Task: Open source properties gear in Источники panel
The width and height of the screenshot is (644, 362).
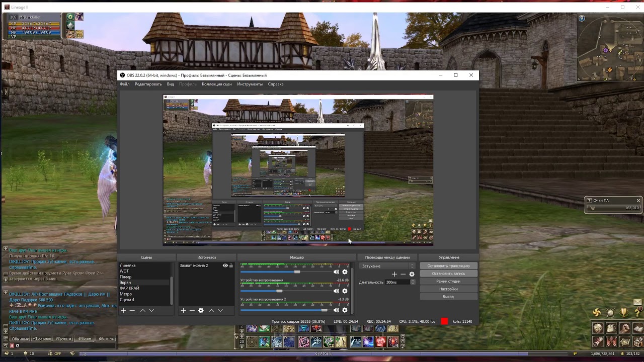Action: (201, 310)
